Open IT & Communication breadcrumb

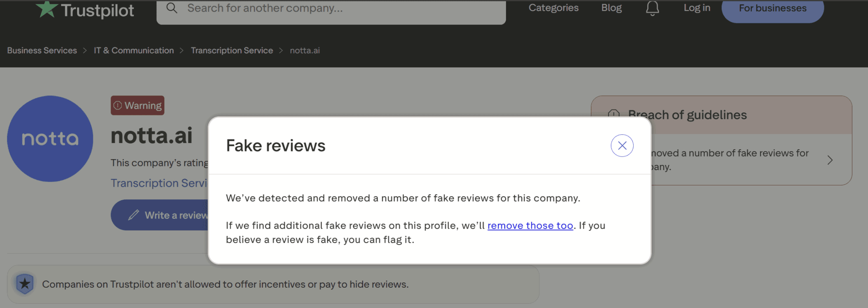pos(134,50)
